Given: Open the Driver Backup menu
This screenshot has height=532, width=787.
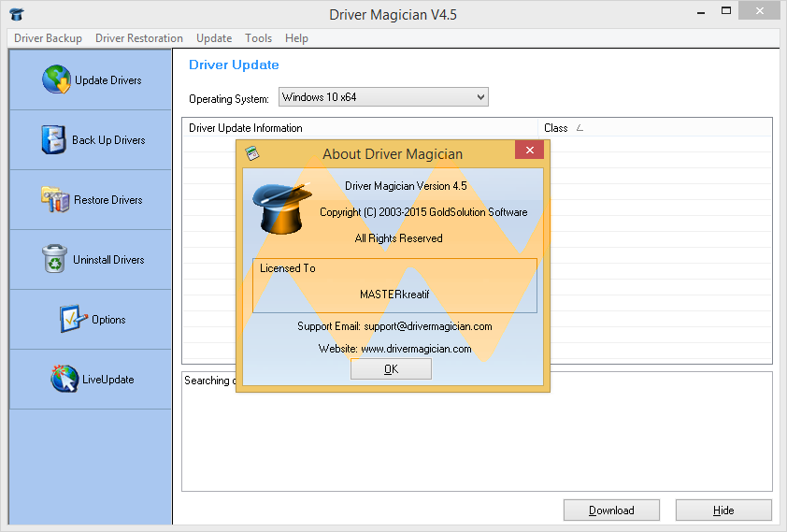Looking at the screenshot, I should pos(48,38).
